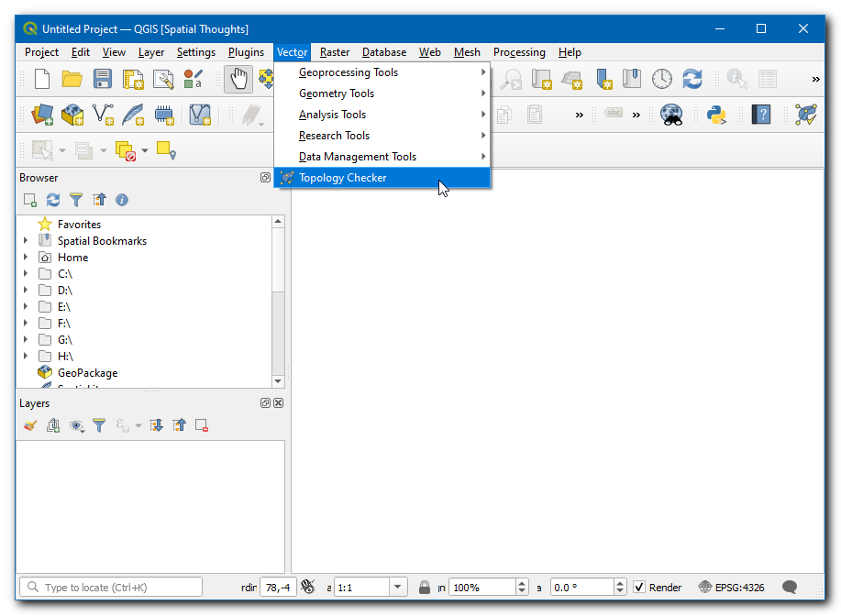Toggle the Render checkbox in status bar

point(639,588)
